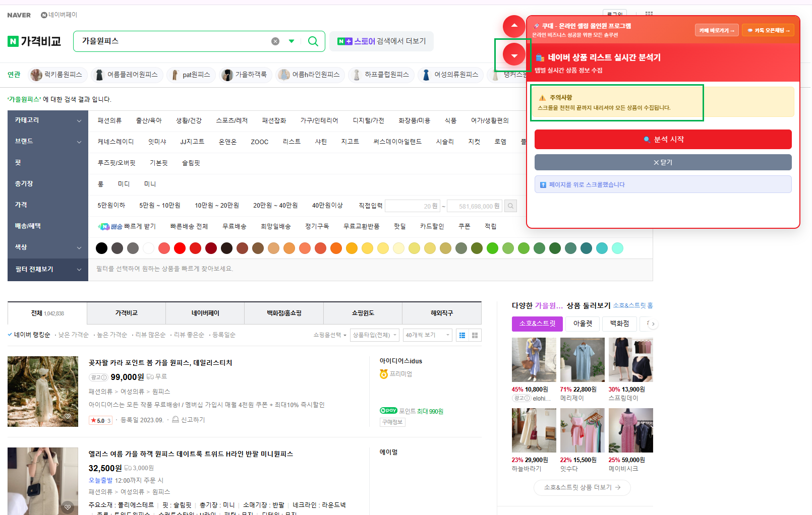812x515 pixels.
Task: Clear the search box with the X icon
Action: (275, 41)
